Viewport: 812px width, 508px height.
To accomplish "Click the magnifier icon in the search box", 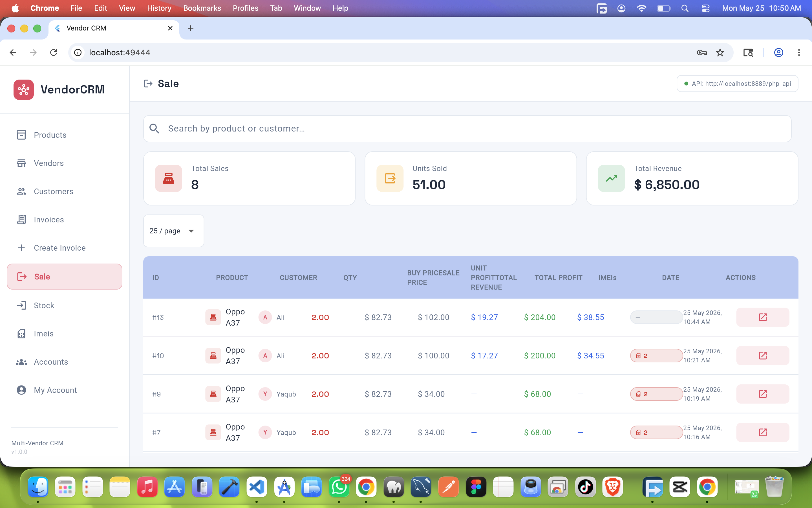I will click(x=154, y=129).
